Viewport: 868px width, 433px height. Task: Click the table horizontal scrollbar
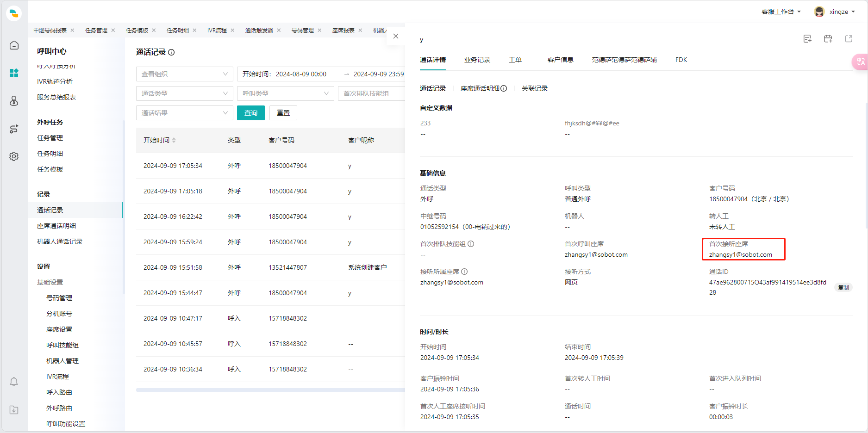[270, 390]
